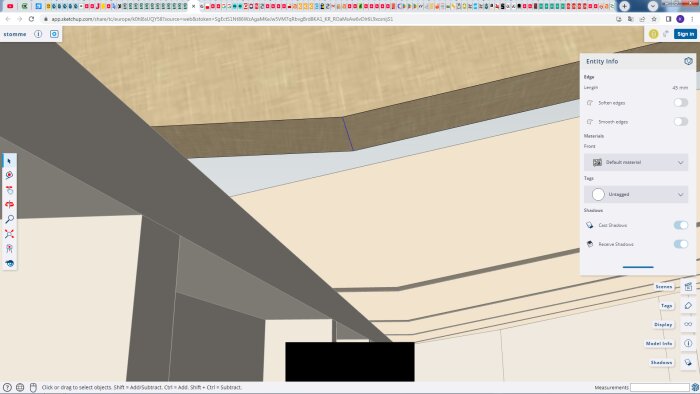The height and width of the screenshot is (394, 700).
Task: Share this page via browser share icon
Action: 642,19
